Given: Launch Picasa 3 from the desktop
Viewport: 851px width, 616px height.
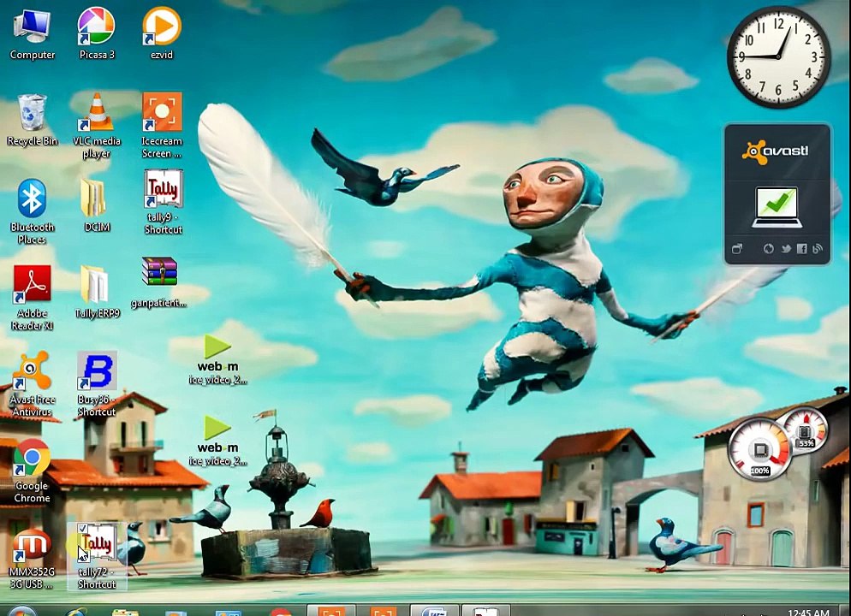Looking at the screenshot, I should tap(97, 34).
